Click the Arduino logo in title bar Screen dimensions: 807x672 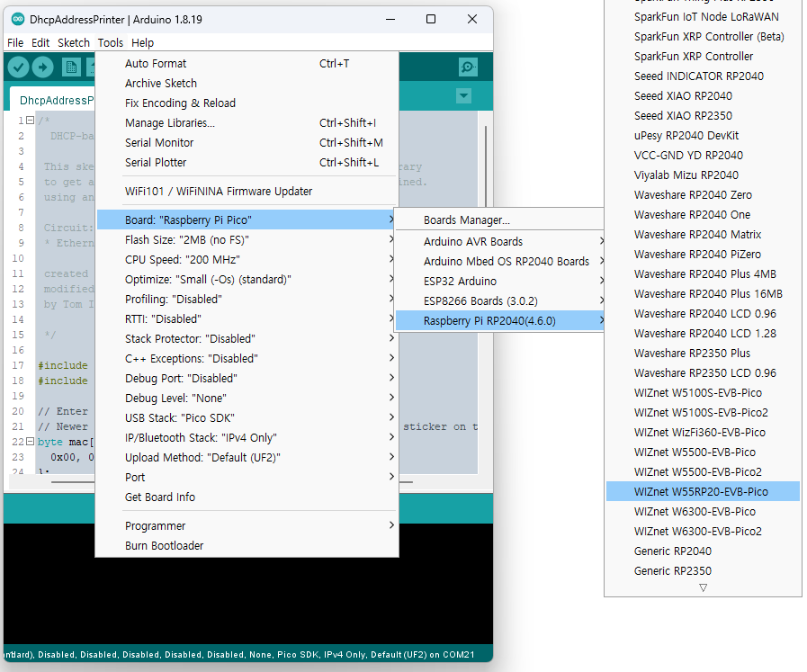(18, 20)
